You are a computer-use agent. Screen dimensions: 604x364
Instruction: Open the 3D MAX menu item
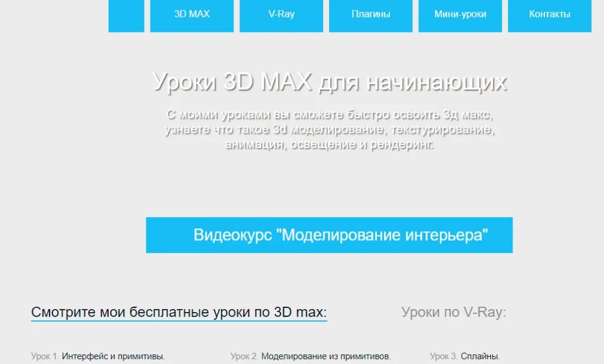[x=192, y=15]
